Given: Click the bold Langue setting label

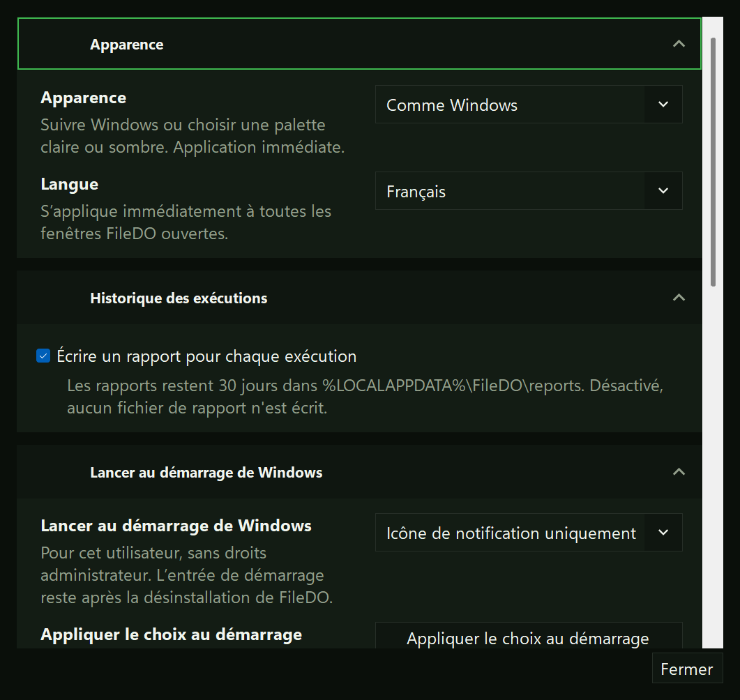Looking at the screenshot, I should (69, 184).
